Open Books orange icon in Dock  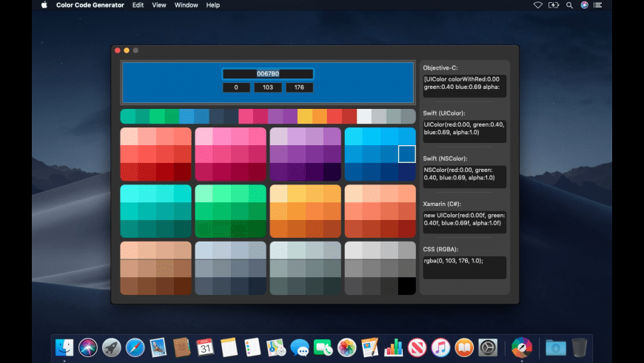pos(464,347)
